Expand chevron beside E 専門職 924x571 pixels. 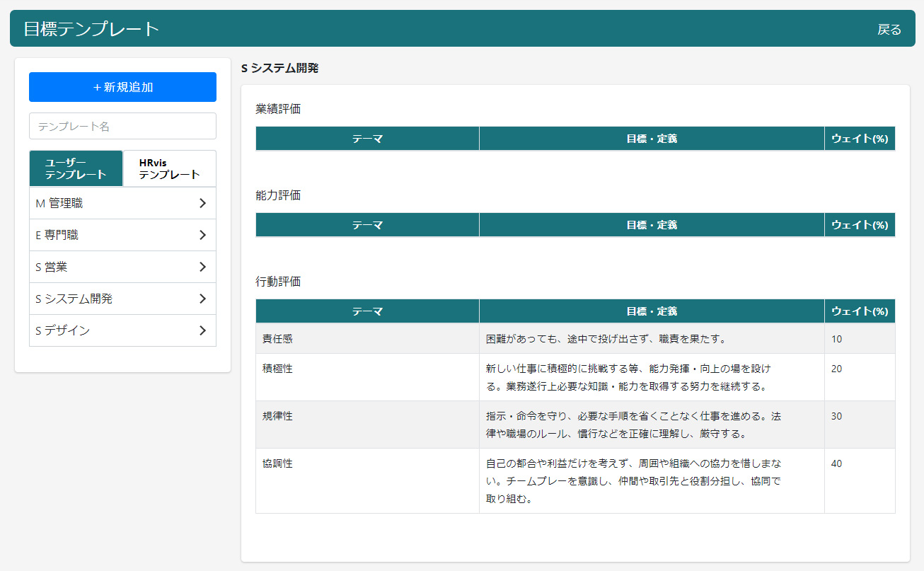pyautogui.click(x=202, y=235)
